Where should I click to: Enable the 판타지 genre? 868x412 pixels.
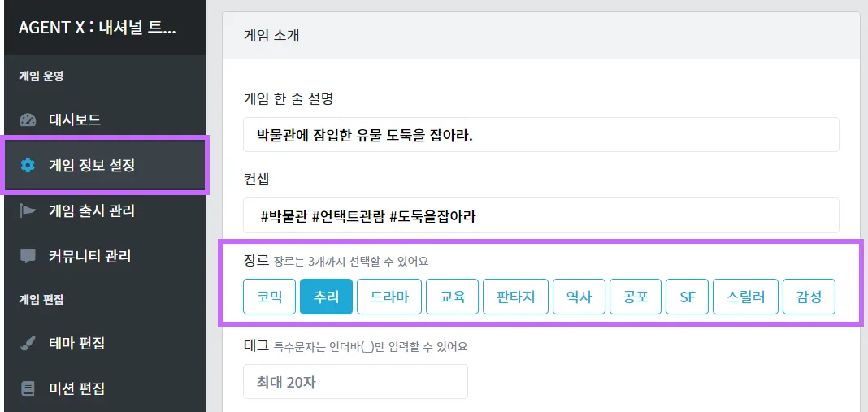pyautogui.click(x=515, y=297)
